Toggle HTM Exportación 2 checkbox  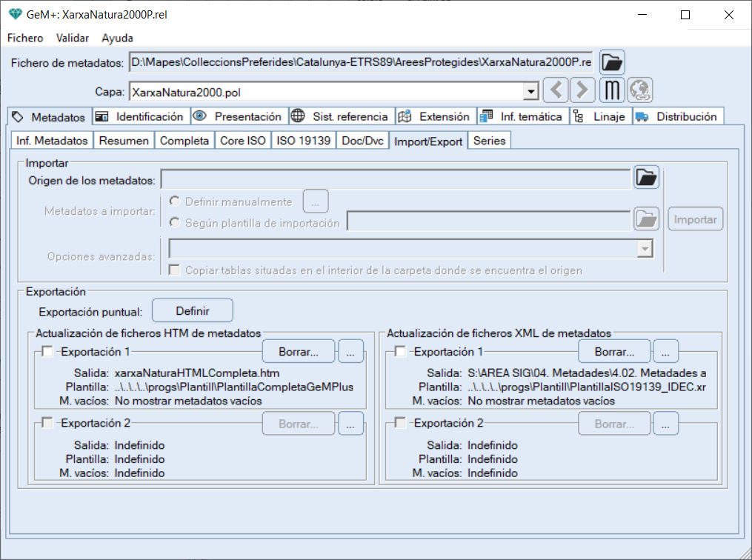48,423
